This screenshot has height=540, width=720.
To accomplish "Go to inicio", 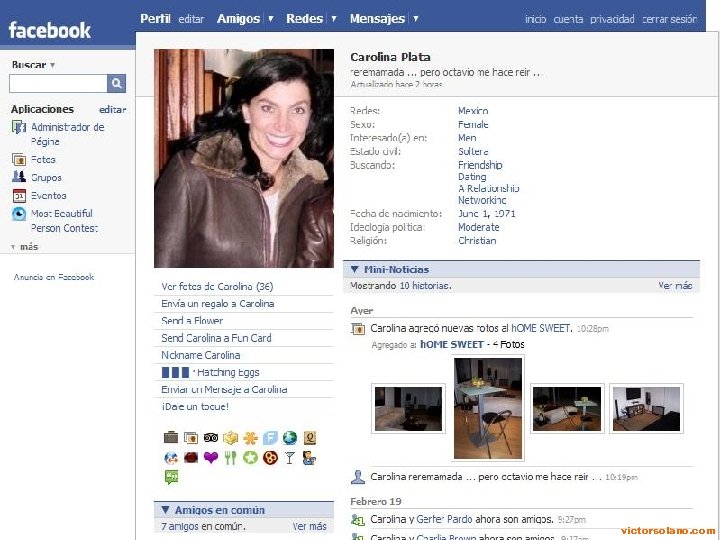I will click(535, 19).
